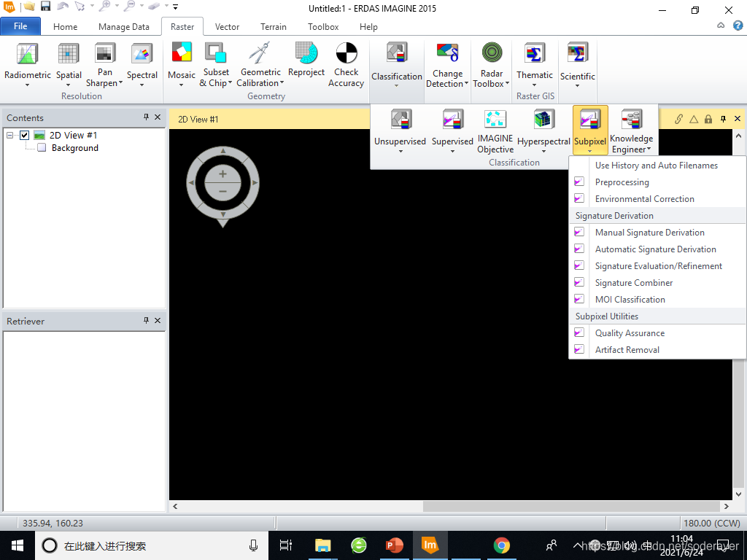Open Manual Signature Derivation
Viewport: 747px width, 560px height.
pyautogui.click(x=657, y=233)
